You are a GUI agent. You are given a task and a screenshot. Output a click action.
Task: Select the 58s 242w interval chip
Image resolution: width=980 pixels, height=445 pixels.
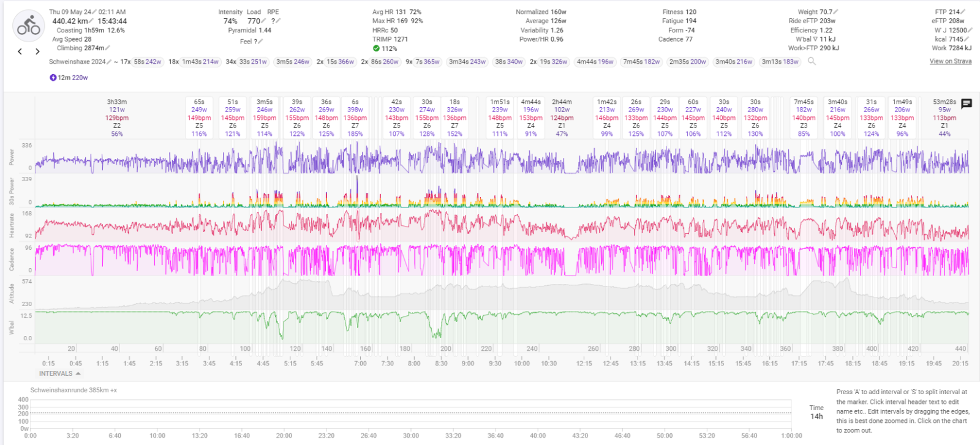[148, 62]
